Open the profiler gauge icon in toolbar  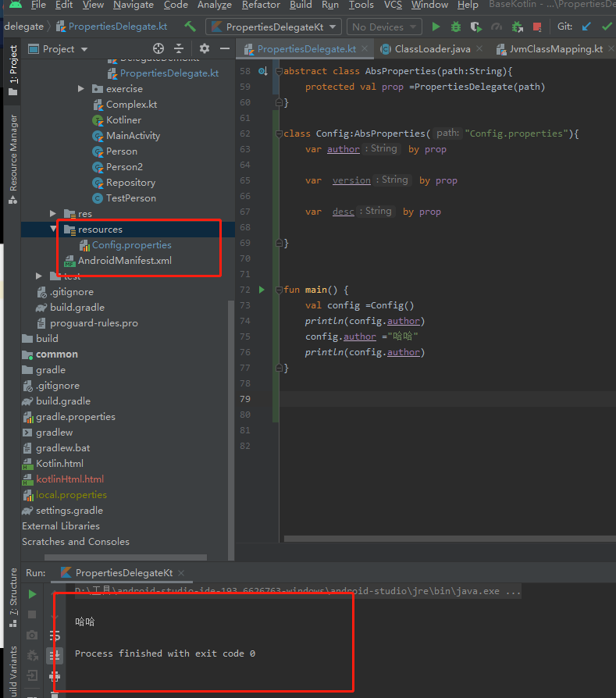click(497, 27)
